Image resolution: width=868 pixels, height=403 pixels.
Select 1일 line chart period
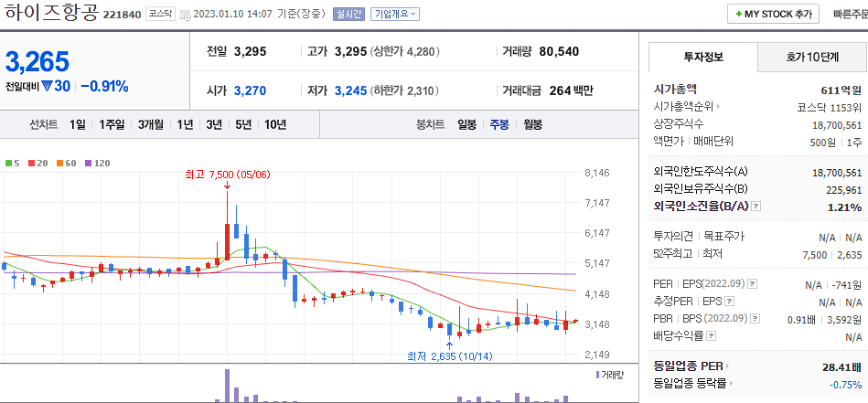click(78, 124)
